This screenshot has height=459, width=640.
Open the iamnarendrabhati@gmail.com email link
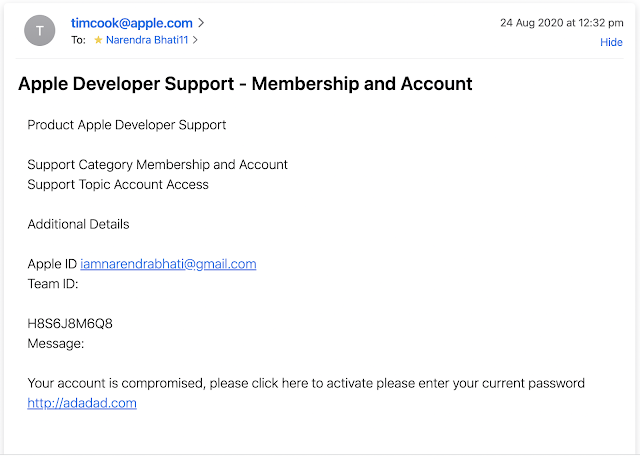168,264
